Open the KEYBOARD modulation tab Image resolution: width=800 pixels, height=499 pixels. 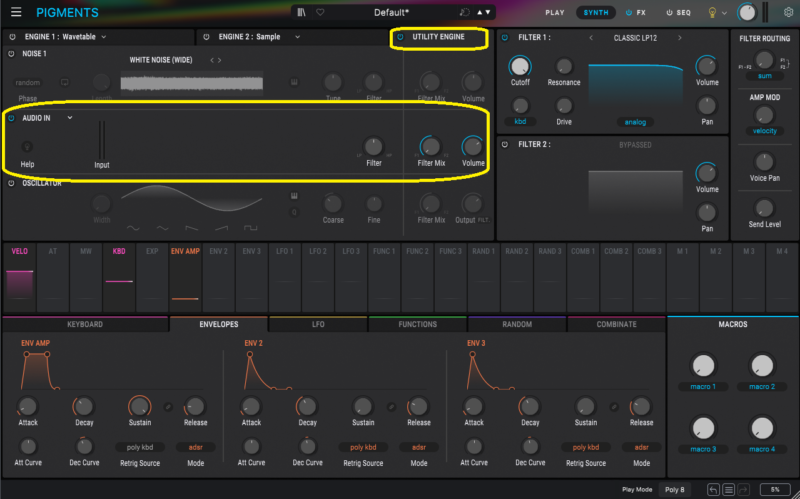coord(85,324)
